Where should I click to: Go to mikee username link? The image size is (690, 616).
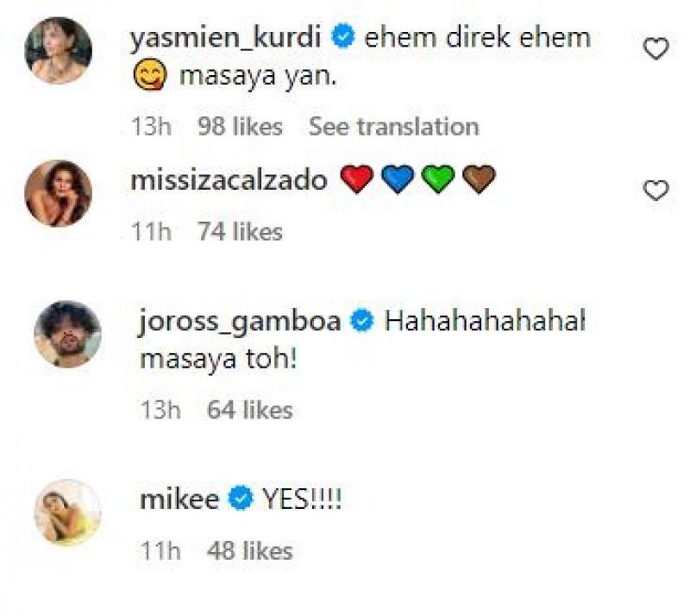click(x=178, y=499)
